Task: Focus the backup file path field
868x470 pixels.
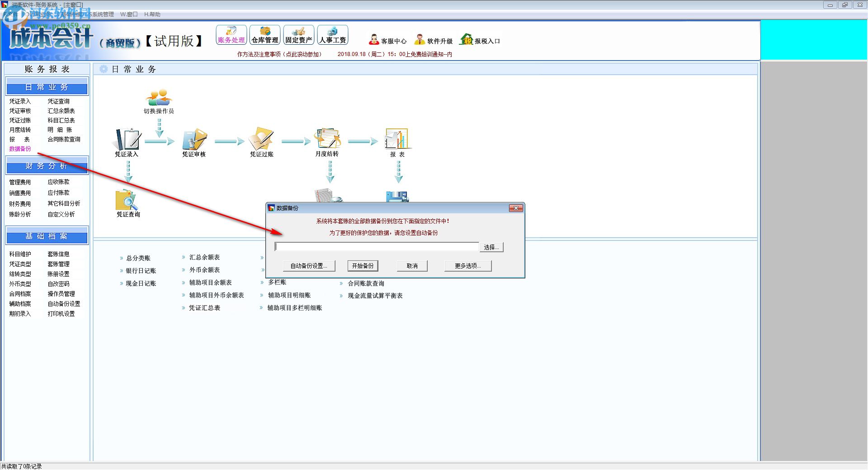Action: pyautogui.click(x=377, y=247)
